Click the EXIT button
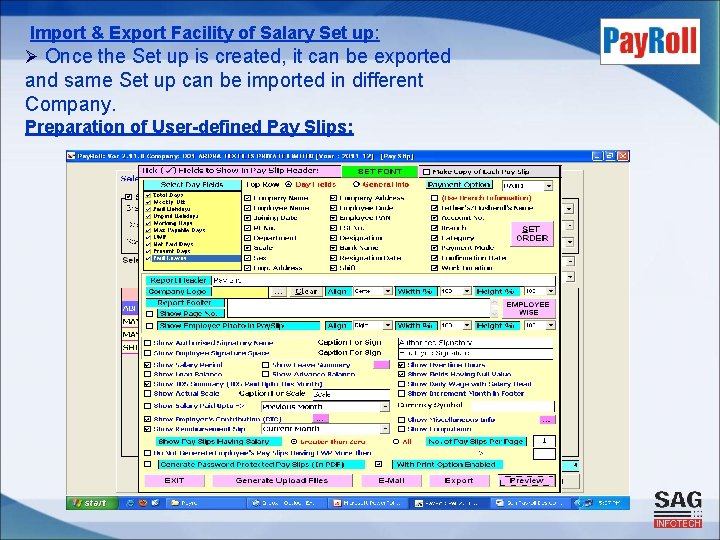Viewport: 720px width, 540px height. [174, 481]
